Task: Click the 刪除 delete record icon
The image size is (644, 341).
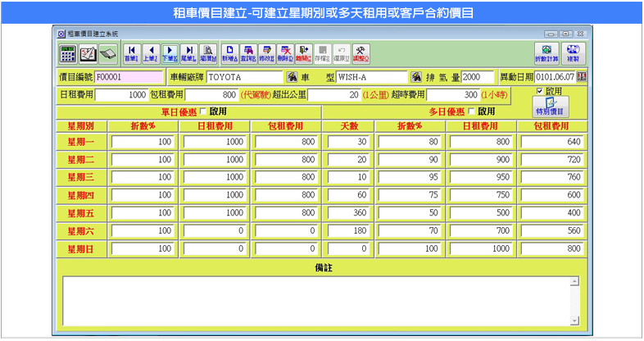Action: pos(285,54)
